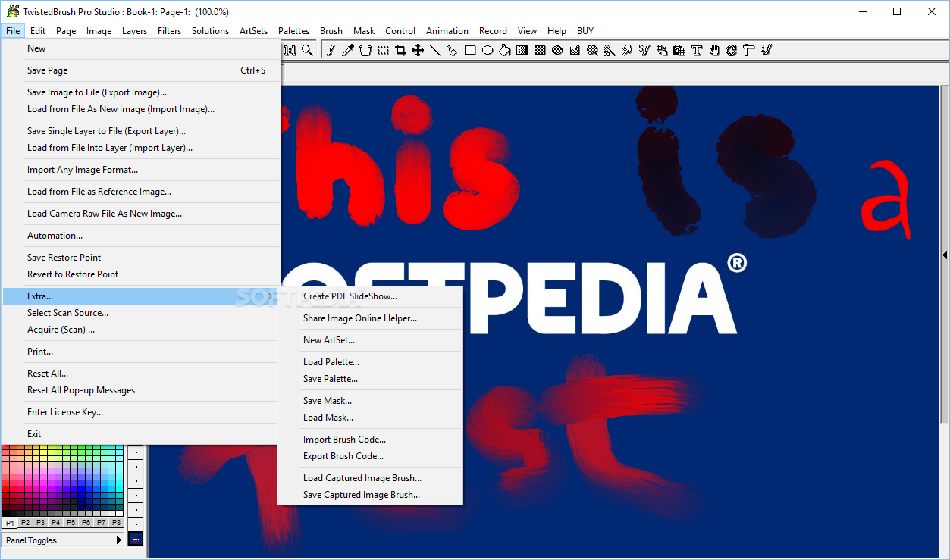Switch to palette tab P5
Viewport: 950px width, 560px height.
(71, 523)
